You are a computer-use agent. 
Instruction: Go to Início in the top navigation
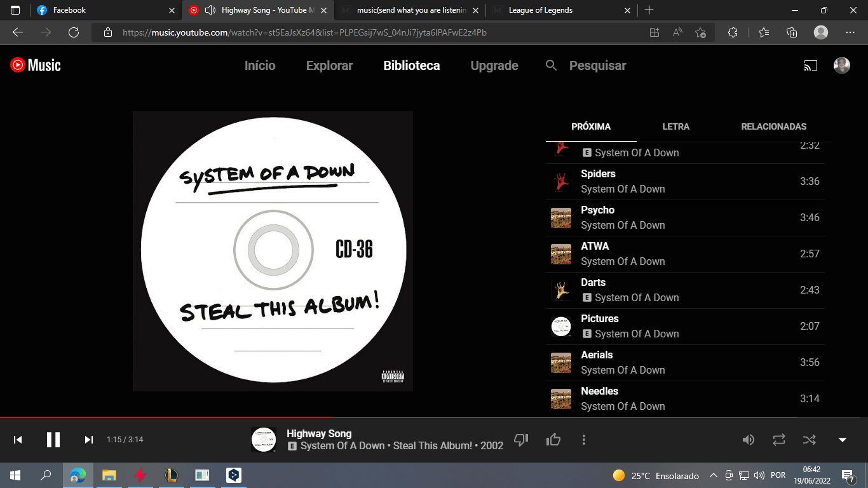pos(260,65)
